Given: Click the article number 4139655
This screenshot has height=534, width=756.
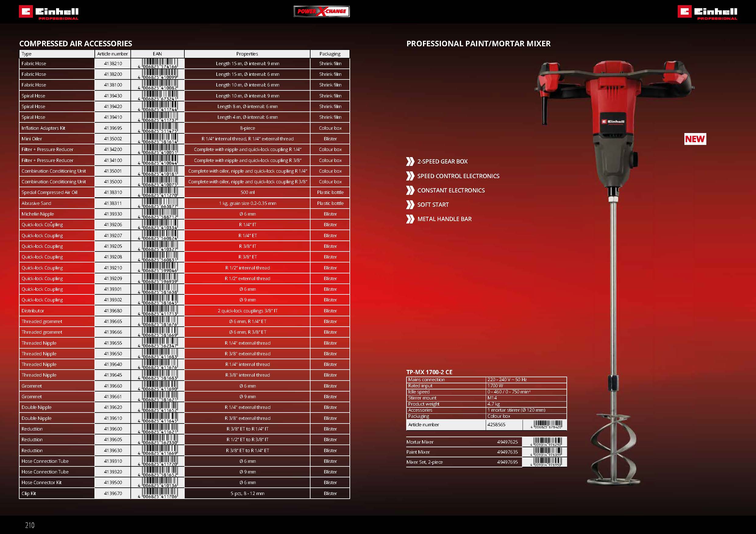Looking at the screenshot, I should point(113,343).
